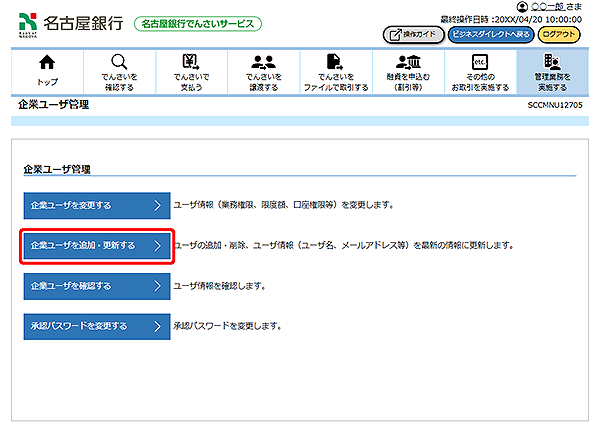Open the 操作ガイド help guide
The image size is (600, 427).
point(414,34)
